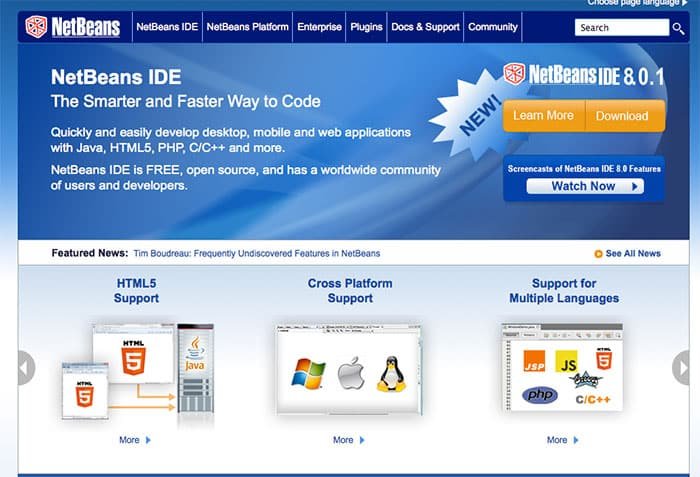Viewport: 700px width, 477px height.
Task: Click inside the Search field
Action: click(621, 28)
